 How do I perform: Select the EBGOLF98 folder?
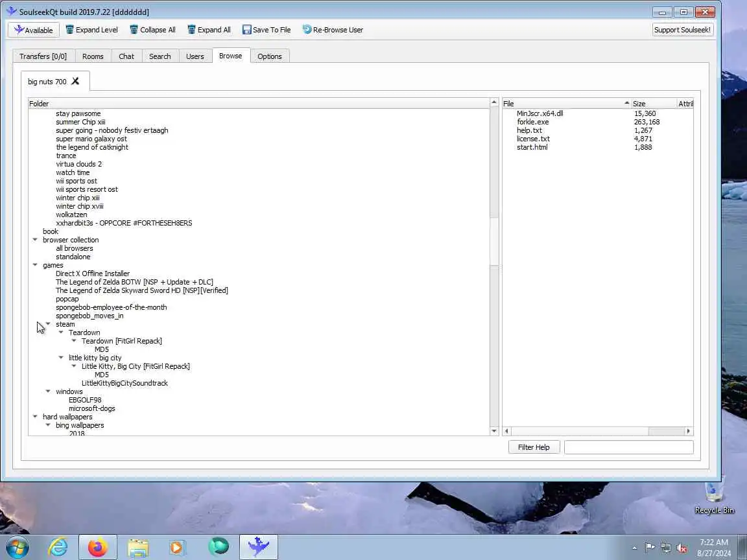85,400
